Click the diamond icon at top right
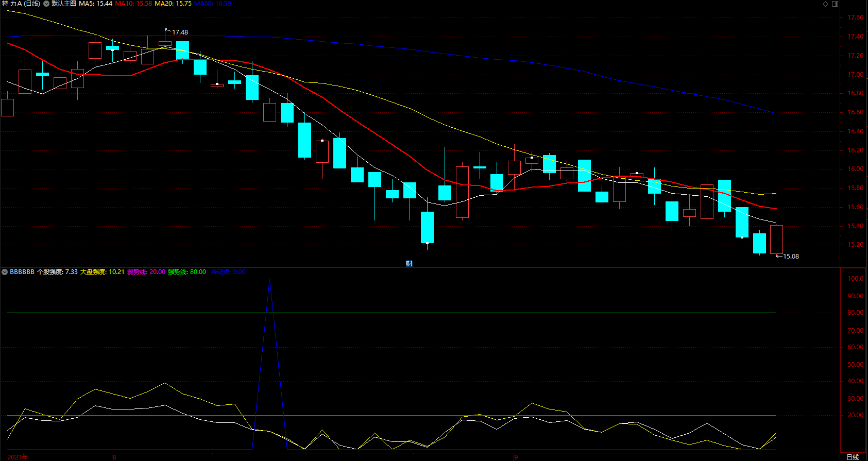Screen dimensions: 868x461 (x=825, y=4)
